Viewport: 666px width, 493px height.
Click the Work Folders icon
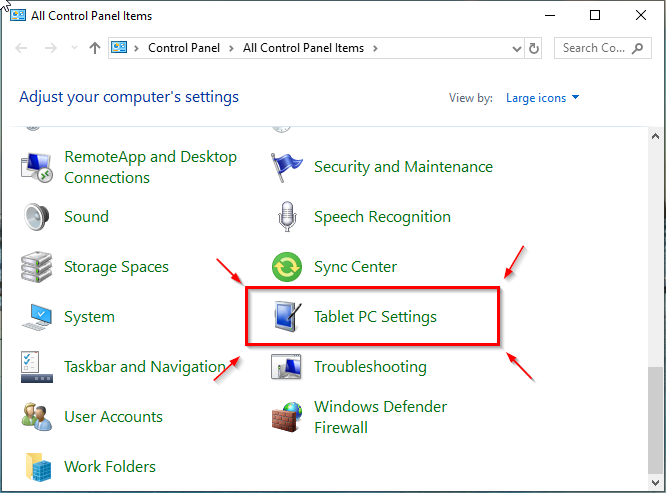(x=37, y=467)
